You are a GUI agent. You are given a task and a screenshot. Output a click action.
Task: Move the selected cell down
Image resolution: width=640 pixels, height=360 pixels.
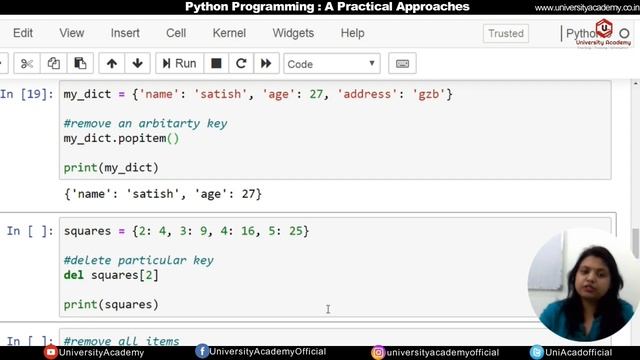(138, 63)
